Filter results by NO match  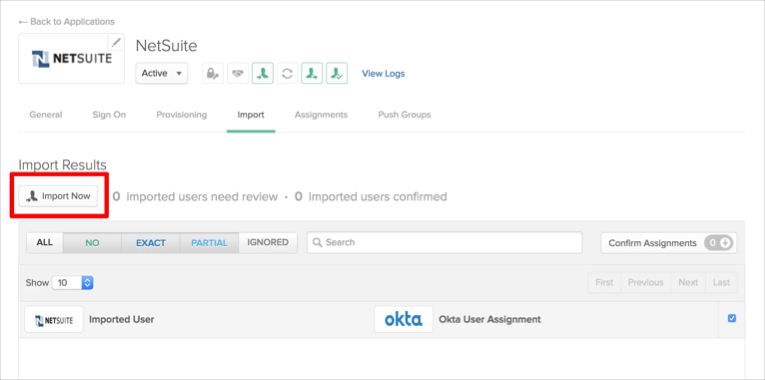point(92,242)
